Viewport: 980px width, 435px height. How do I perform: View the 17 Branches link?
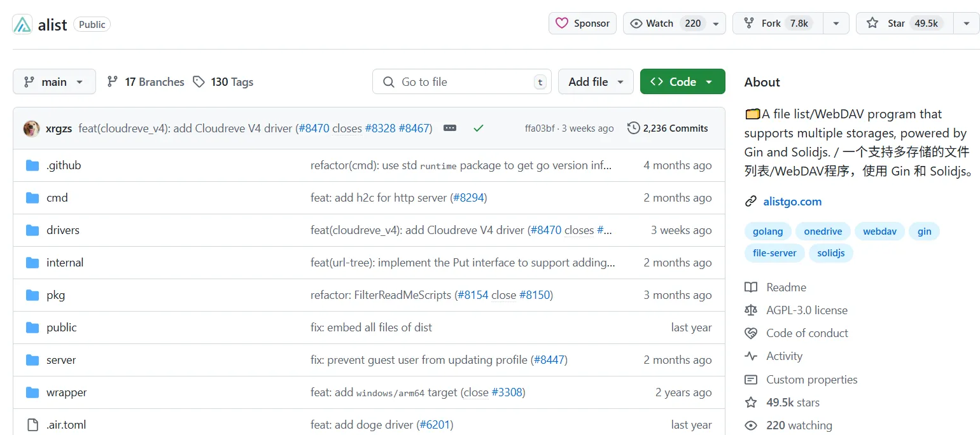(x=146, y=82)
